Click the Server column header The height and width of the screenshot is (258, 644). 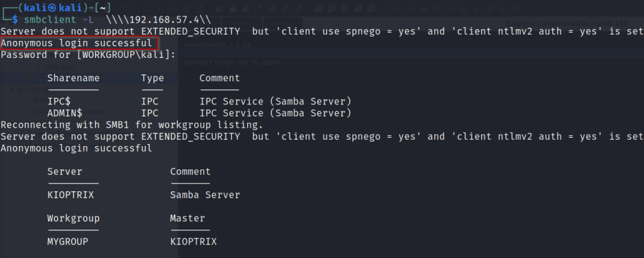tap(64, 171)
